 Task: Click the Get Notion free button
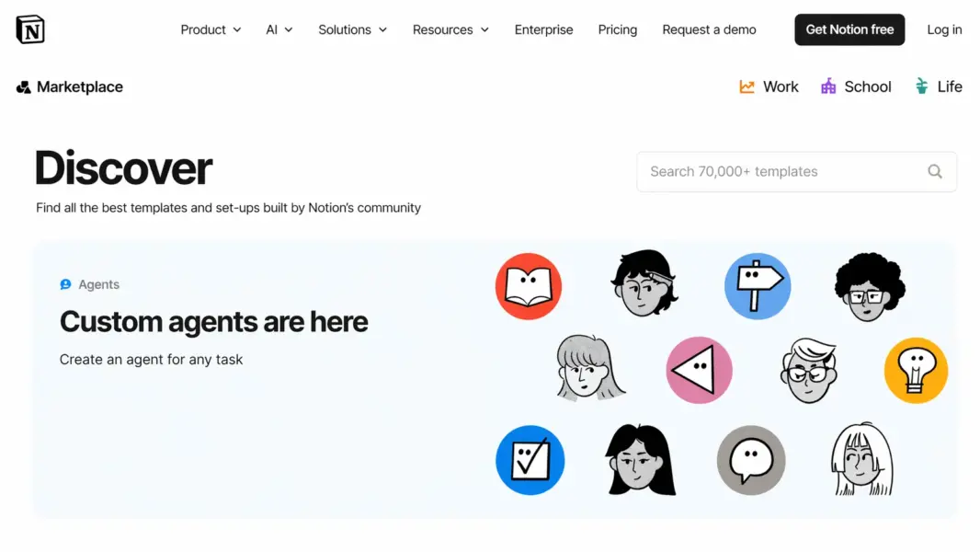tap(849, 29)
